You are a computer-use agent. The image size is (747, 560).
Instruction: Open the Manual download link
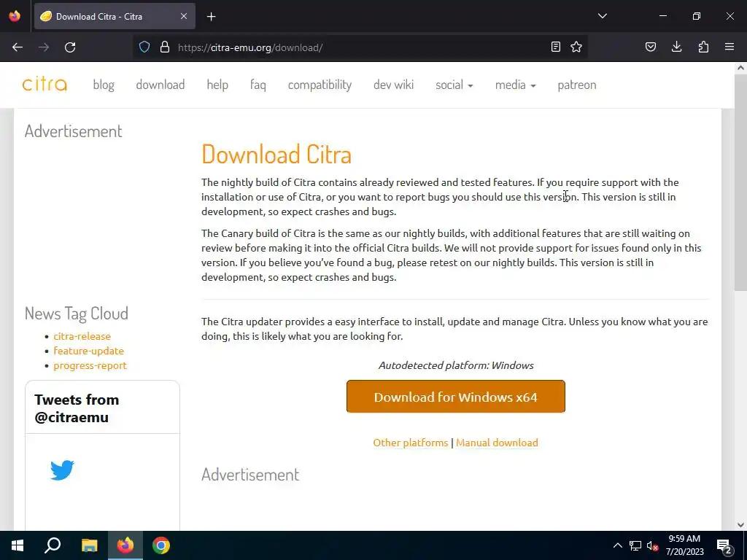pyautogui.click(x=497, y=443)
